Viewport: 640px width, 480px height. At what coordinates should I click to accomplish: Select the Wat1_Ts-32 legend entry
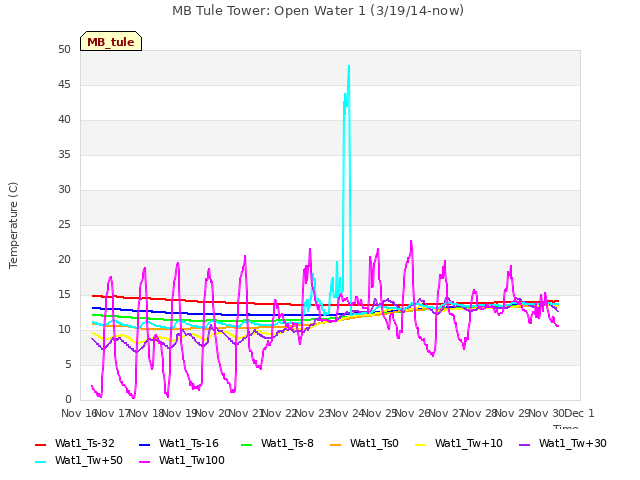tap(75, 443)
